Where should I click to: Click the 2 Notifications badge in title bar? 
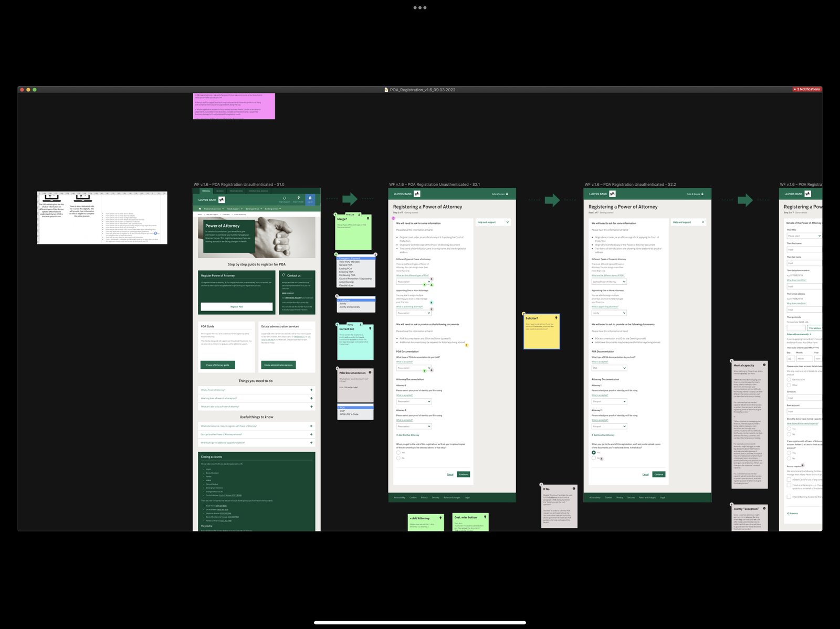[807, 90]
